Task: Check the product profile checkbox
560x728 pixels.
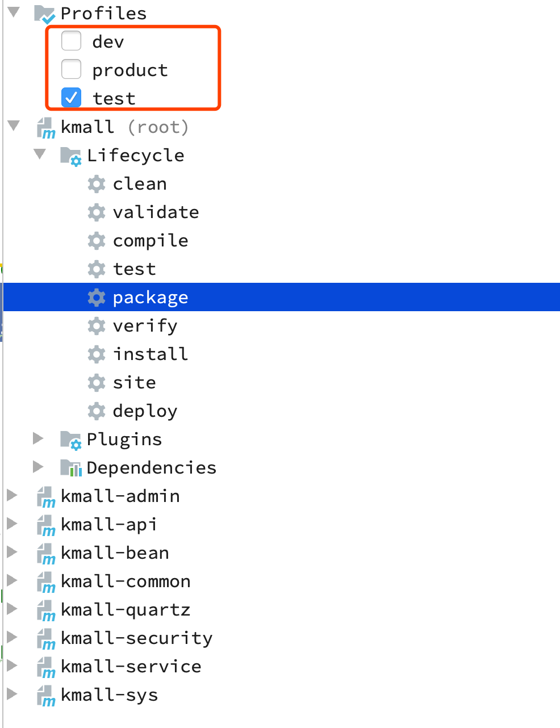Action: [x=72, y=69]
